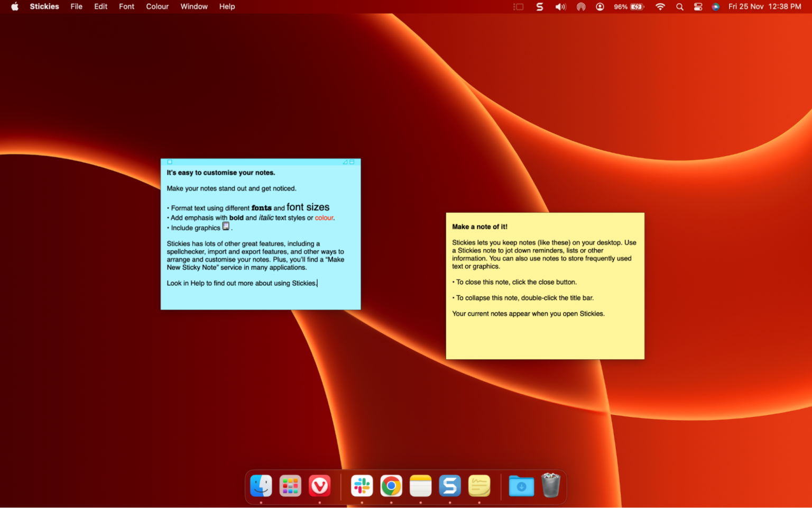
Task: Open the Downloads folder from the Dock
Action: pyautogui.click(x=521, y=486)
